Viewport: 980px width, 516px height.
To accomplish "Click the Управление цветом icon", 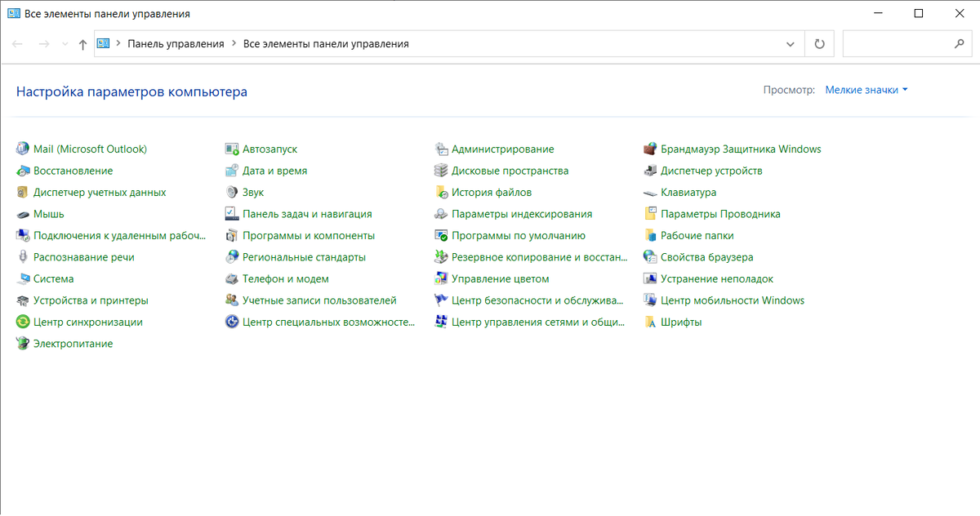I will [x=440, y=278].
